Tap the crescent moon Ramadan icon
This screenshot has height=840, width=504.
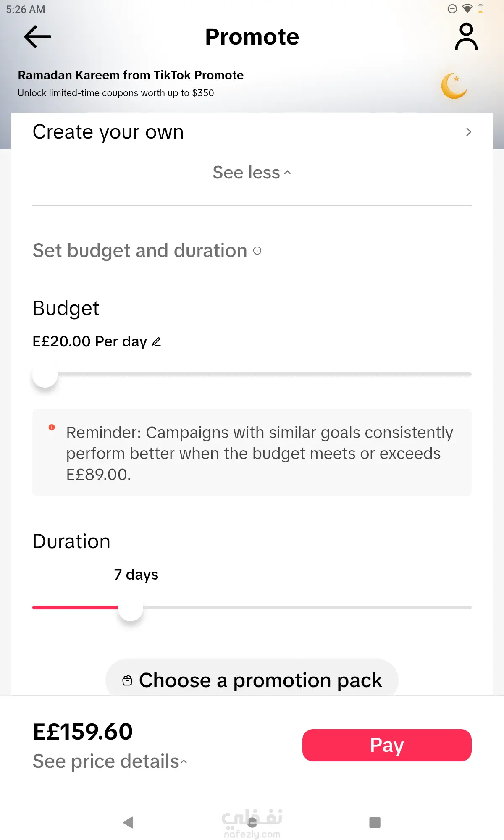click(454, 86)
